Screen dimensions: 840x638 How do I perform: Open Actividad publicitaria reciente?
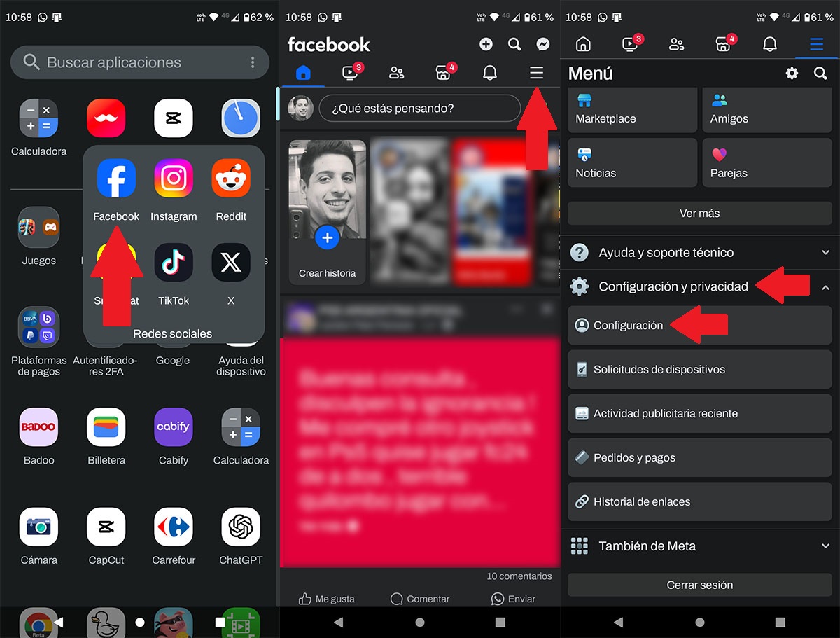[x=700, y=413]
